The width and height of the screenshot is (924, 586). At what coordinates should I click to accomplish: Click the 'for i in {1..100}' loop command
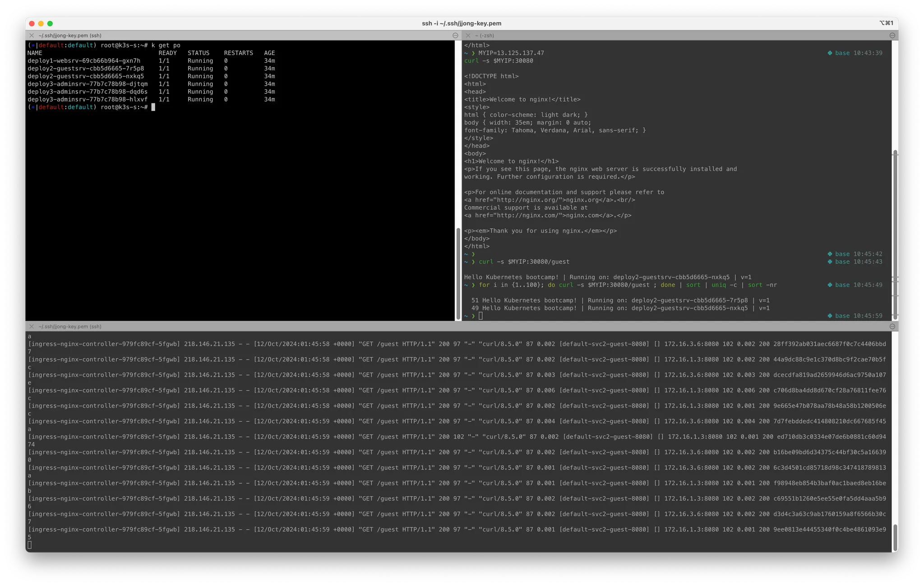click(x=628, y=285)
